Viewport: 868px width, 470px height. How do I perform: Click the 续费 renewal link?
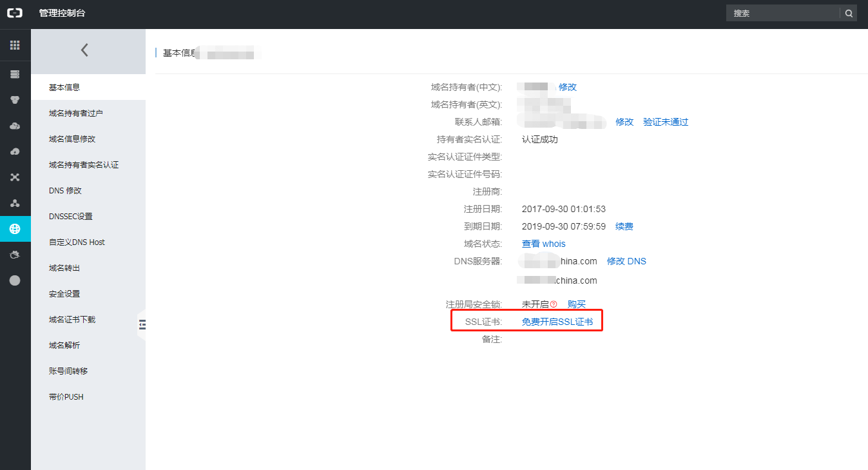[x=624, y=226]
